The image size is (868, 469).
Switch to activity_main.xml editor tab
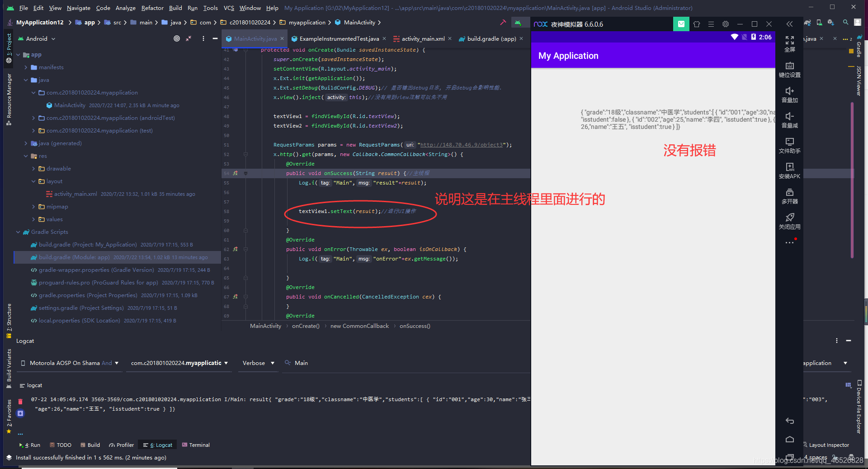click(423, 38)
